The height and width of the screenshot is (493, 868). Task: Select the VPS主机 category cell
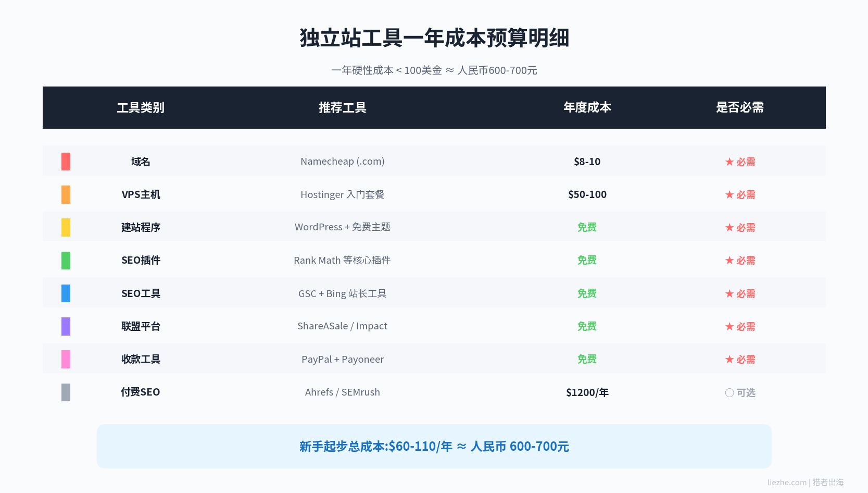141,194
